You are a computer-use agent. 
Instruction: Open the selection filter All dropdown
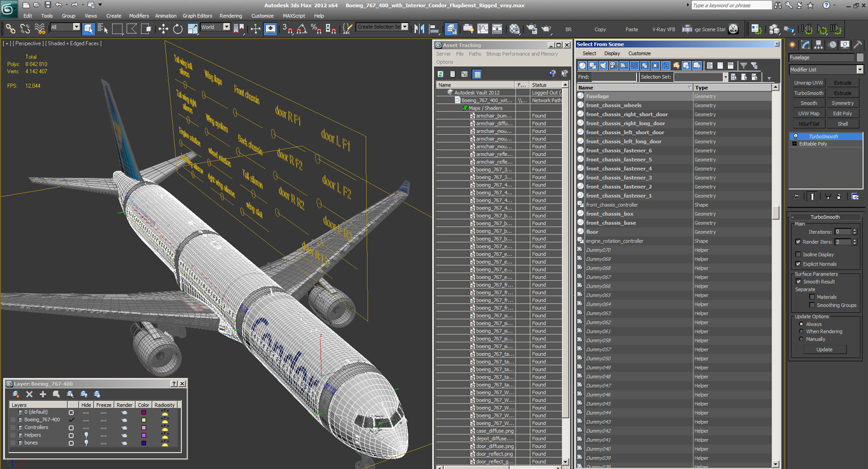(x=76, y=27)
